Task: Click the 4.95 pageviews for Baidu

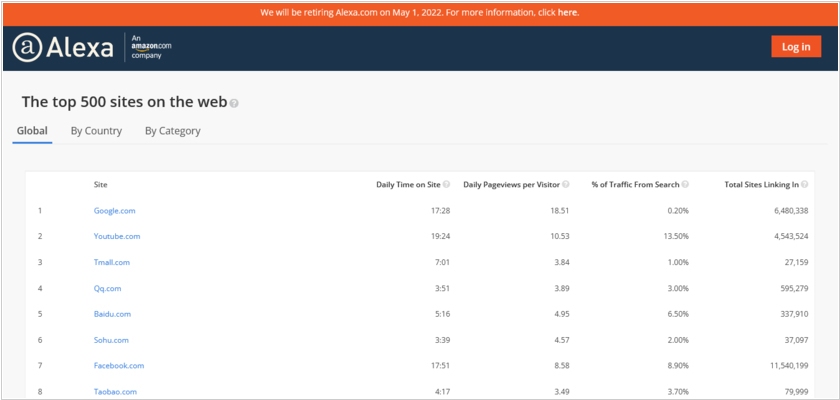Action: [x=561, y=314]
